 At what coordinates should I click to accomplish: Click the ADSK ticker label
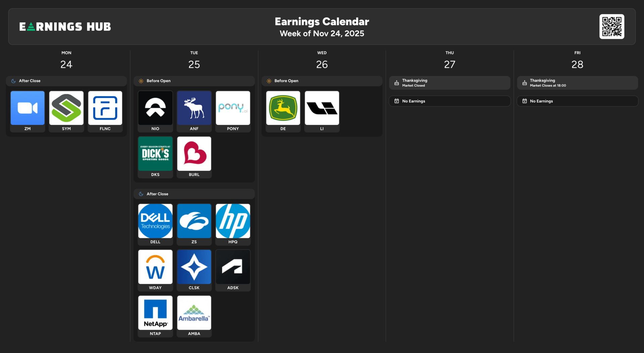click(233, 288)
